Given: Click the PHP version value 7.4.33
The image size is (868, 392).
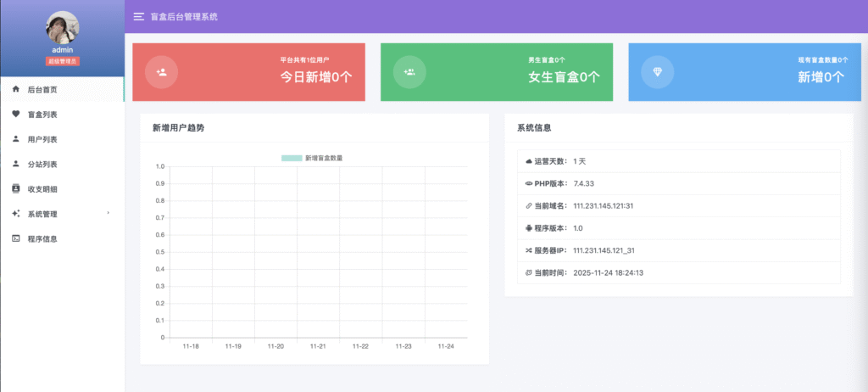Looking at the screenshot, I should coord(583,183).
